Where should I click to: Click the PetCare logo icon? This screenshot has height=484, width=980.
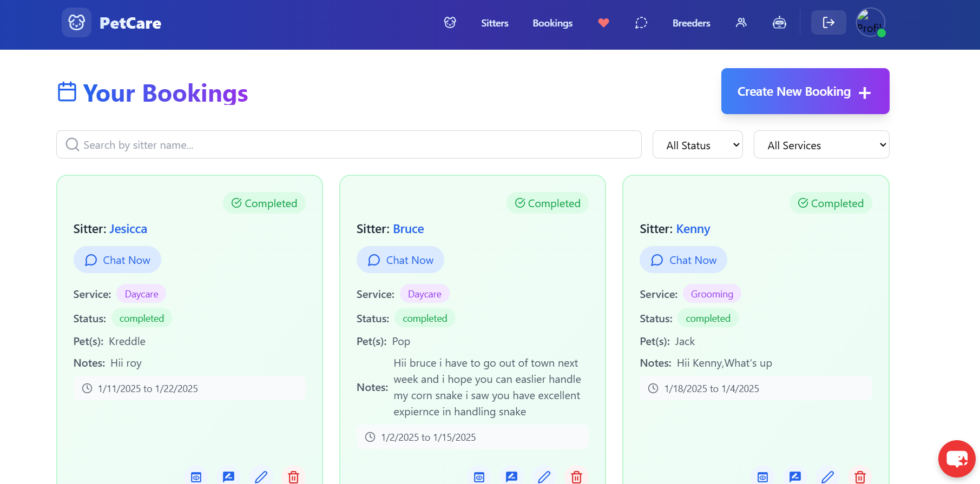76,23
